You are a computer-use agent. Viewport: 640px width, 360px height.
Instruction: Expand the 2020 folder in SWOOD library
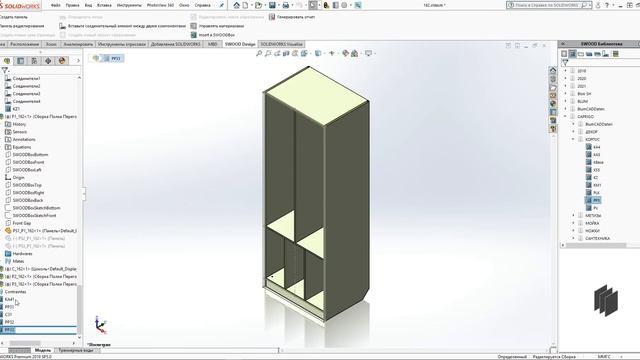(565, 78)
